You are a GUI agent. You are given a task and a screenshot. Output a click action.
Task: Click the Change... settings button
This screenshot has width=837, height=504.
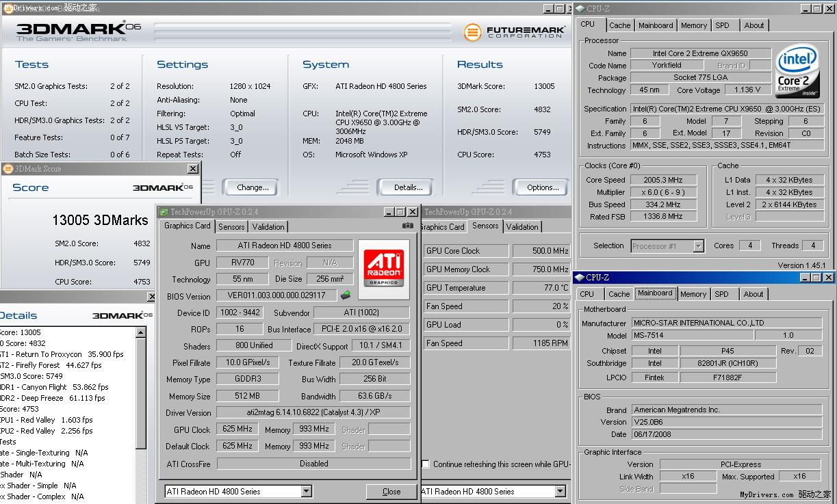coord(253,187)
